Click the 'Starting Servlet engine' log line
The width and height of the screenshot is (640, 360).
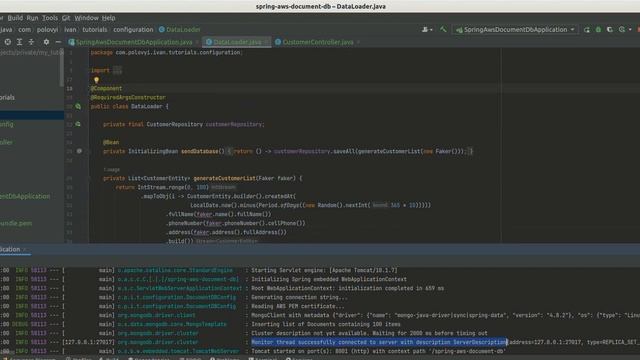click(324, 270)
